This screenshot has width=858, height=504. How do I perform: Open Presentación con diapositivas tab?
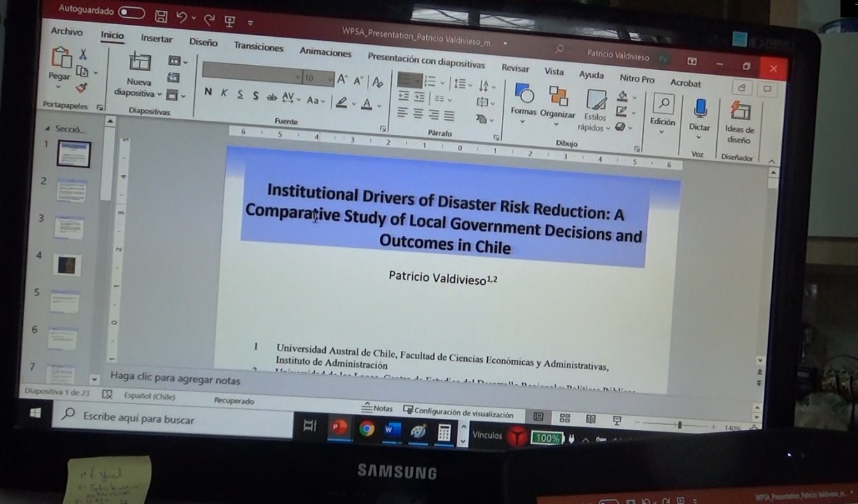426,60
